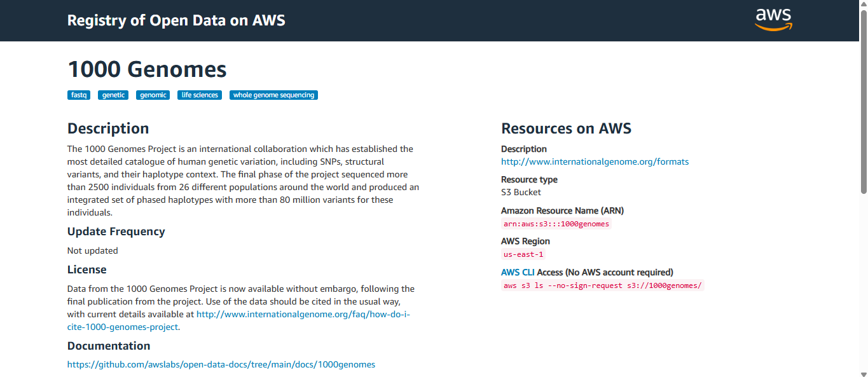Select the genetic tag
The width and height of the screenshot is (868, 377).
[113, 95]
